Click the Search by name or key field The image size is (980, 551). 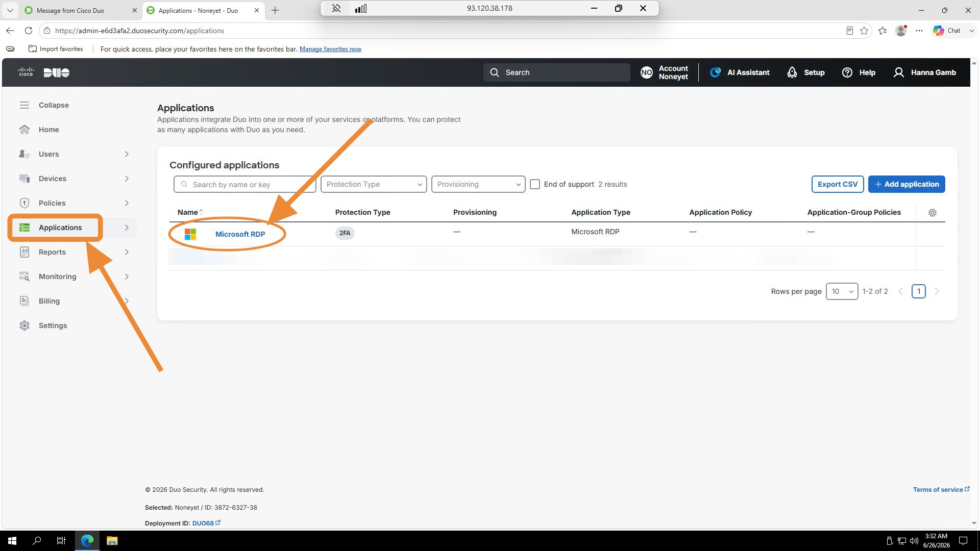245,184
